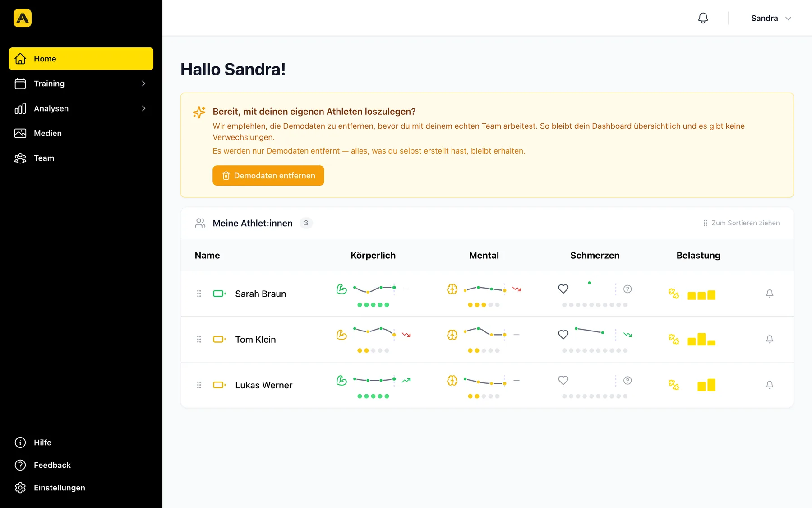Viewport: 812px width, 508px height.
Task: Open the Sandra user dropdown
Action: click(771, 18)
